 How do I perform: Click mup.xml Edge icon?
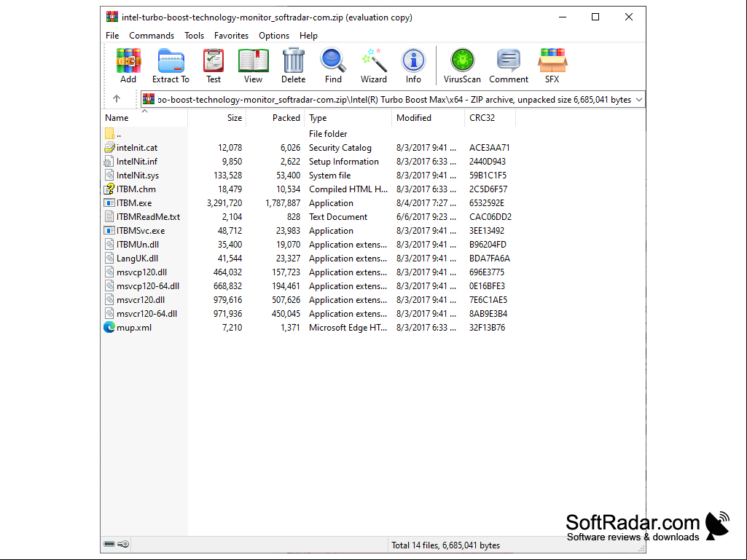(x=109, y=328)
